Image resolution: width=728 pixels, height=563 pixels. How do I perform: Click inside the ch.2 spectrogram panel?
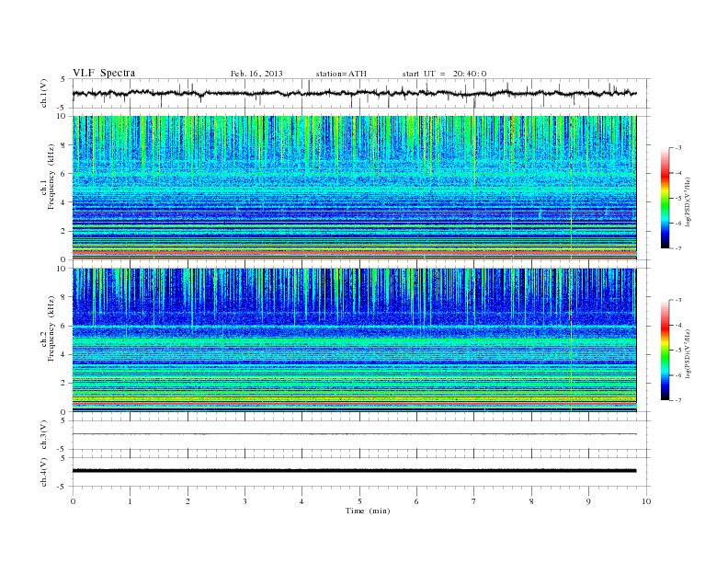pos(354,340)
